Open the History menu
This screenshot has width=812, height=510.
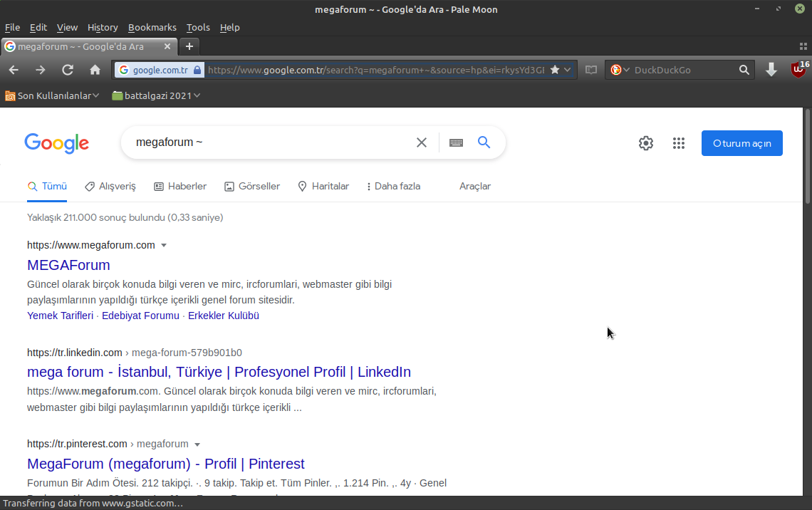(x=103, y=28)
